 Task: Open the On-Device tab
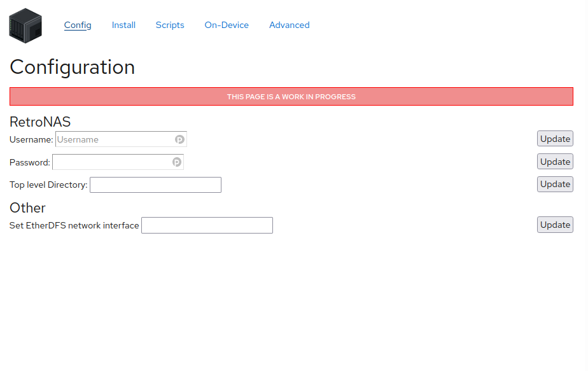click(227, 25)
